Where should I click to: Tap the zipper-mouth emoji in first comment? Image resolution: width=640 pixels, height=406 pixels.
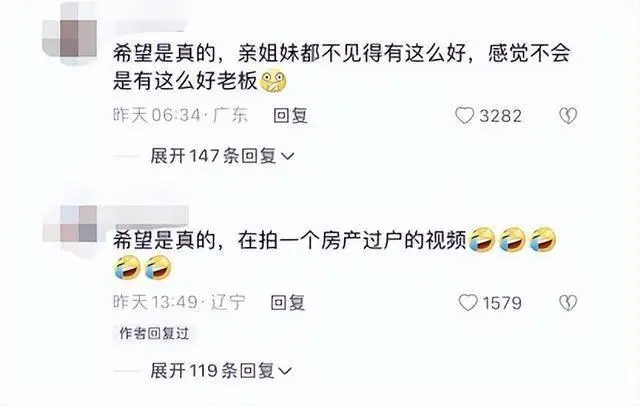(273, 82)
